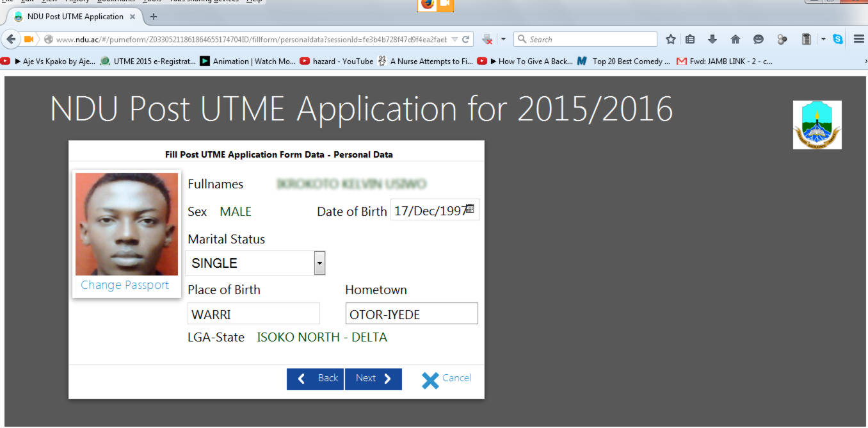
Task: Close the NDU Post UTME Application tab
Action: click(x=133, y=17)
